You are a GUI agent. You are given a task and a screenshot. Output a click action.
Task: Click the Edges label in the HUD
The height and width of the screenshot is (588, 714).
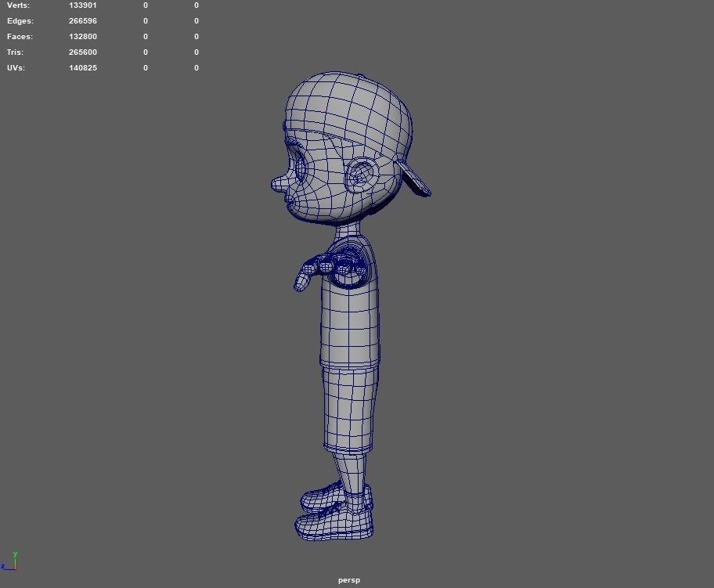[x=20, y=21]
